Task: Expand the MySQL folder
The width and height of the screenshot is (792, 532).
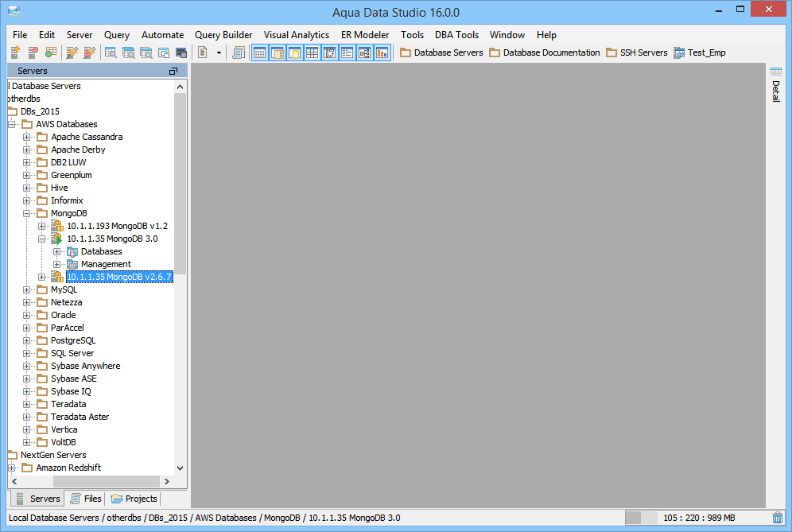Action: click(27, 289)
